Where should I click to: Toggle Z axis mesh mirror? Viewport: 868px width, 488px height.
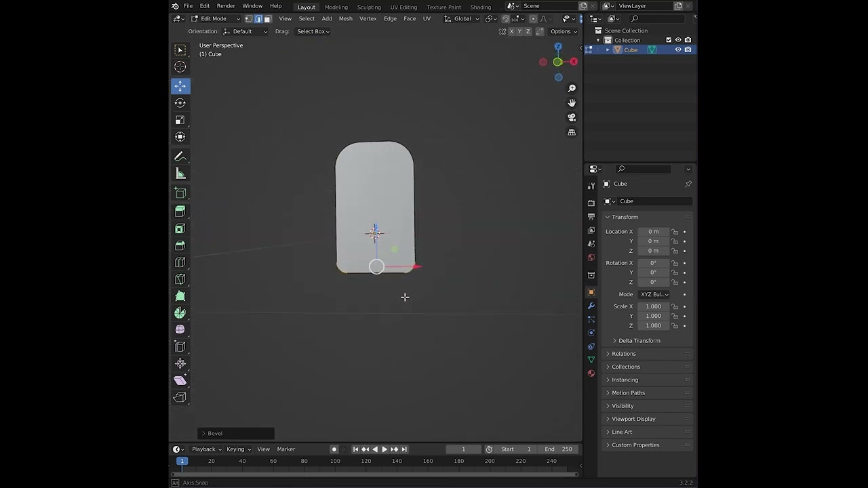[528, 31]
